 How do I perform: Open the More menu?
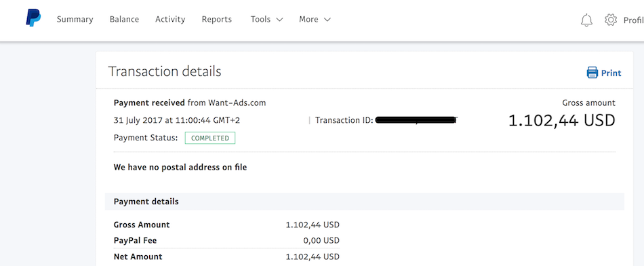coord(315,19)
